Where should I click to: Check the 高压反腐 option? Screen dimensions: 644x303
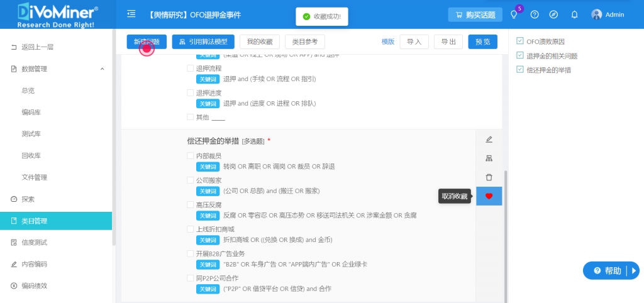pos(190,204)
